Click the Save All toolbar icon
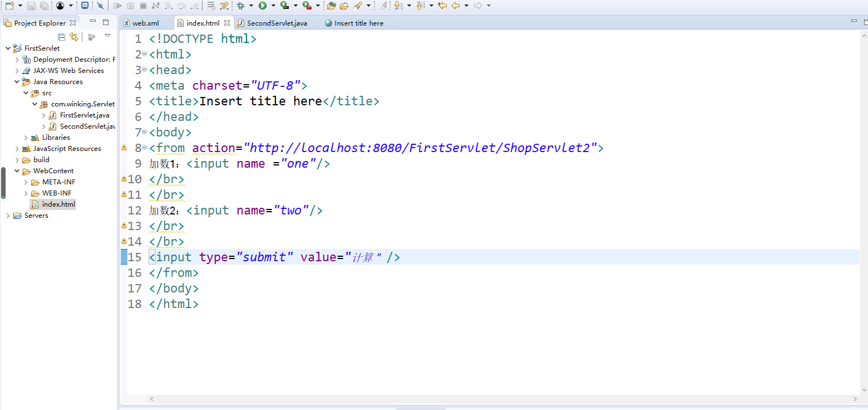The width and height of the screenshot is (868, 410). click(x=43, y=6)
